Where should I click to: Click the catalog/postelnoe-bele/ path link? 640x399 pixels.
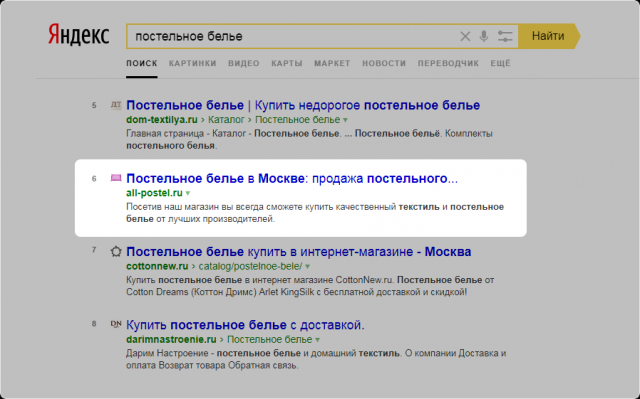(250, 266)
